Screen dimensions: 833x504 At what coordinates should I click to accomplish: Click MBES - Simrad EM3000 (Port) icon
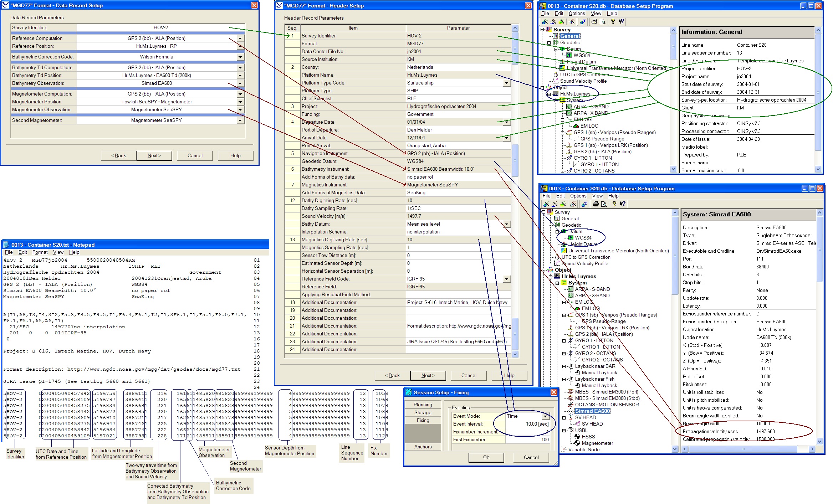571,392
